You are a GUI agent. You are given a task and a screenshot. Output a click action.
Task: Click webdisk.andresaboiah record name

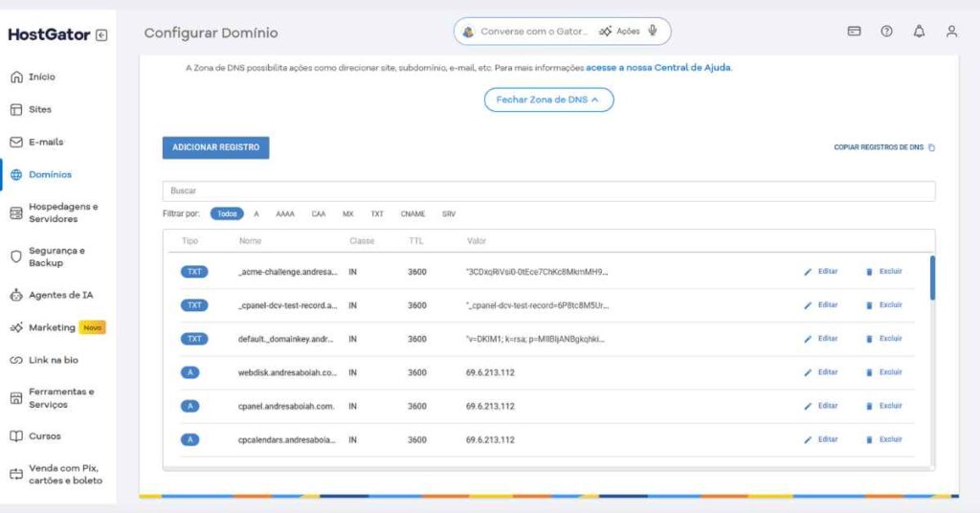(287, 372)
